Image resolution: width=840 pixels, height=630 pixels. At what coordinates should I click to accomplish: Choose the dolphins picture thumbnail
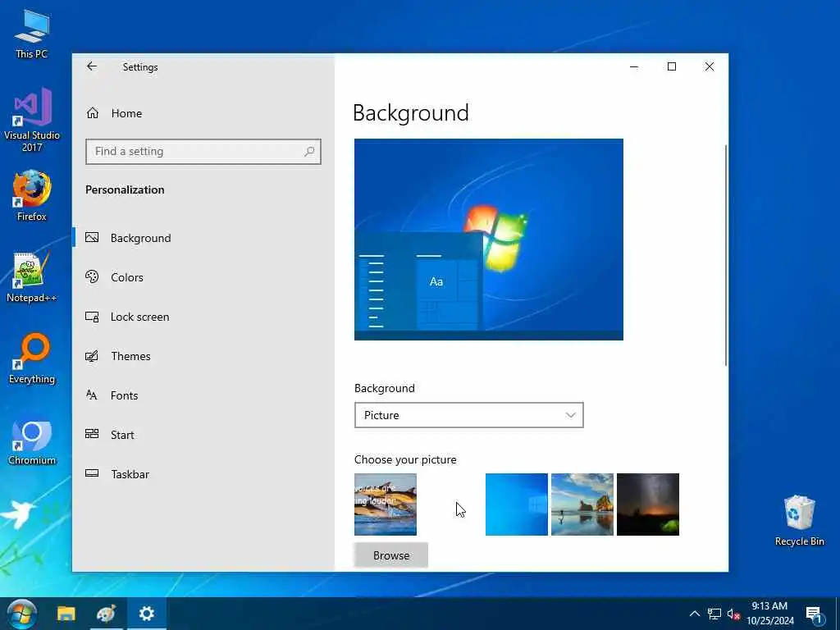[x=386, y=504]
